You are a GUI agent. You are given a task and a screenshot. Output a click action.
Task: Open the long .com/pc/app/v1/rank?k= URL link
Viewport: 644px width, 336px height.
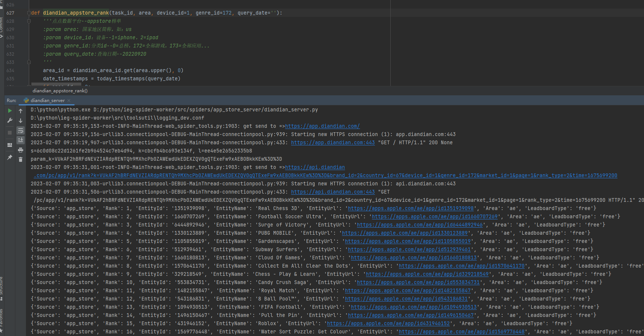pyautogui.click(x=325, y=176)
